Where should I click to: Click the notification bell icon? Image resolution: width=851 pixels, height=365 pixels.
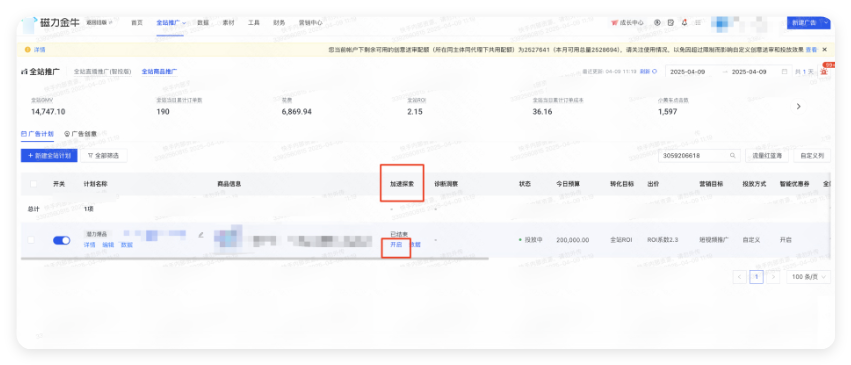pyautogui.click(x=684, y=23)
